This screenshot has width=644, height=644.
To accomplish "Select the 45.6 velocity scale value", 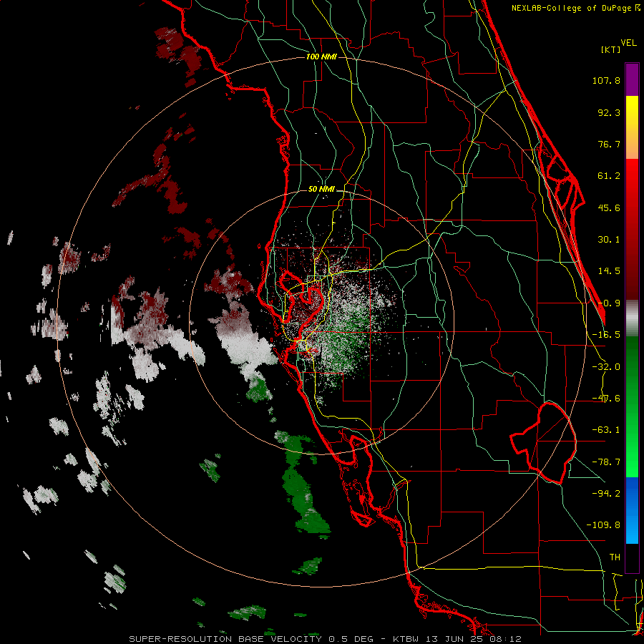I will coord(609,208).
